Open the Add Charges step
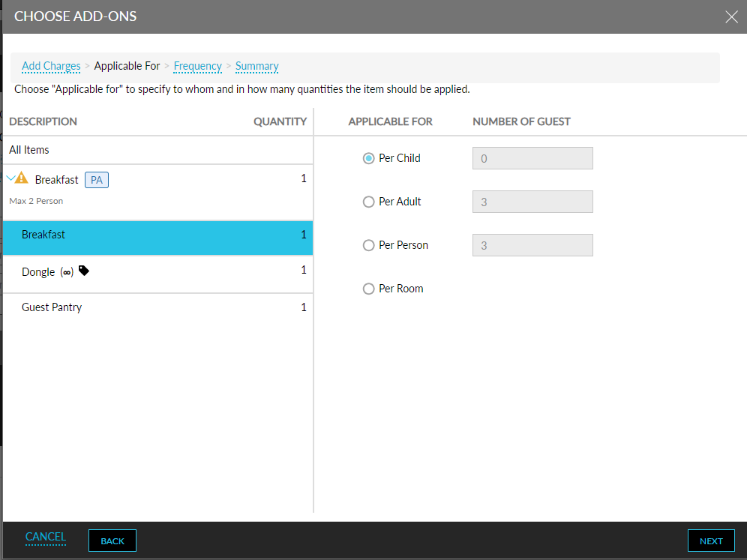This screenshot has width=747, height=560. tap(51, 66)
